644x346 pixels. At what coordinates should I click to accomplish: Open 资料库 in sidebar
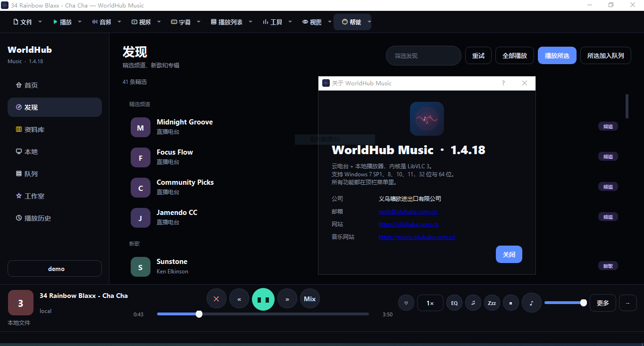pos(55,130)
